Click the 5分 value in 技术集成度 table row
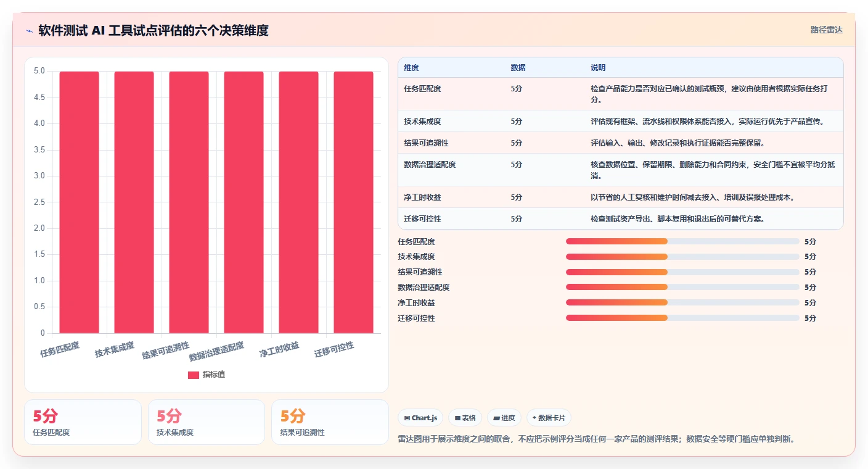868x469 pixels. (x=517, y=121)
